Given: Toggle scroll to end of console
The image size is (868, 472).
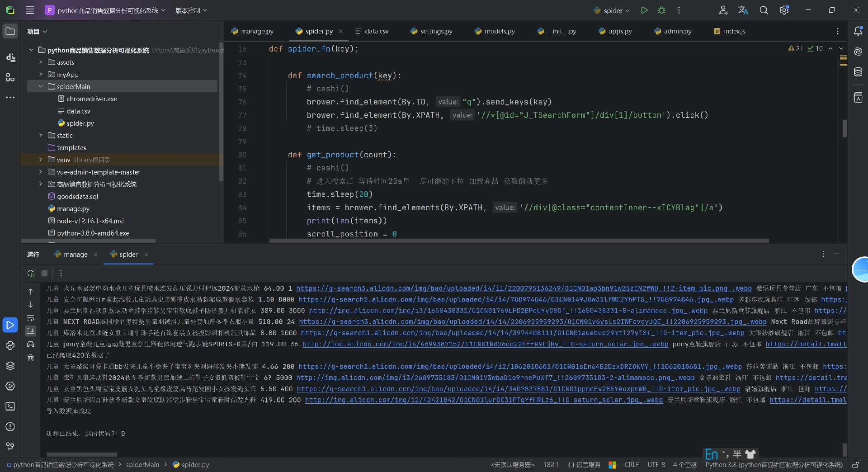Looking at the screenshot, I should (x=30, y=331).
